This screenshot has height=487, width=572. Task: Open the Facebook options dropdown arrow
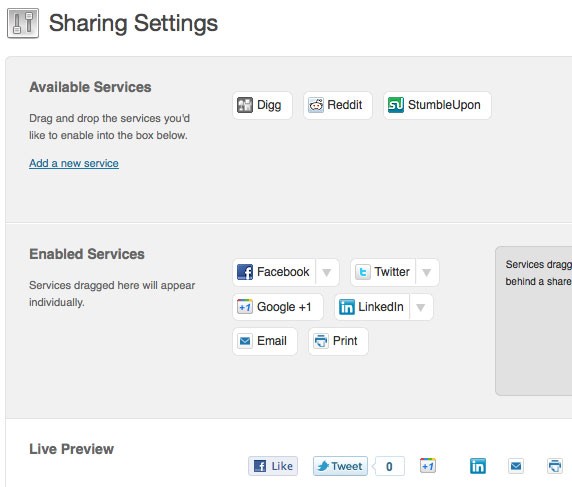tap(327, 273)
